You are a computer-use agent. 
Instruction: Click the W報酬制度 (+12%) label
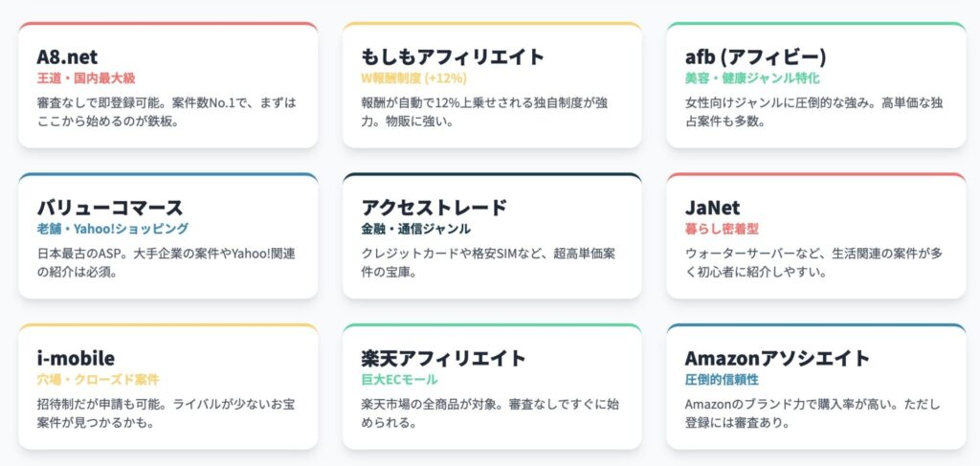pos(413,78)
